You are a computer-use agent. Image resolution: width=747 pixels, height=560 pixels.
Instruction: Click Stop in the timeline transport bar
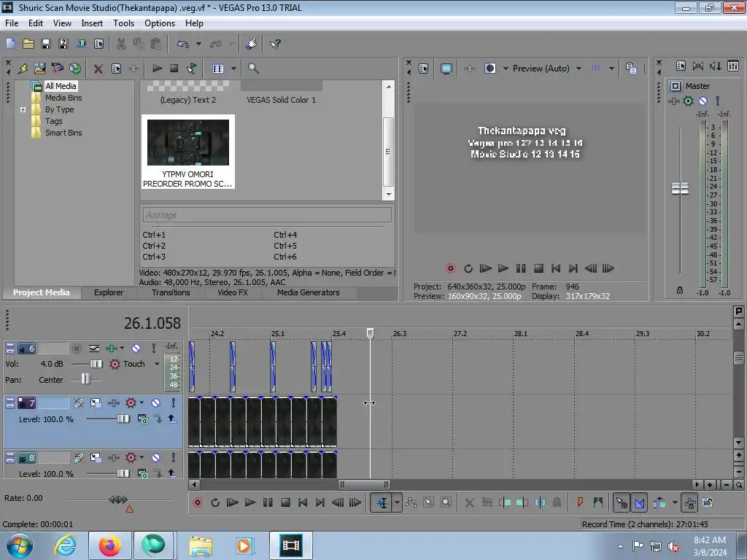(x=285, y=502)
